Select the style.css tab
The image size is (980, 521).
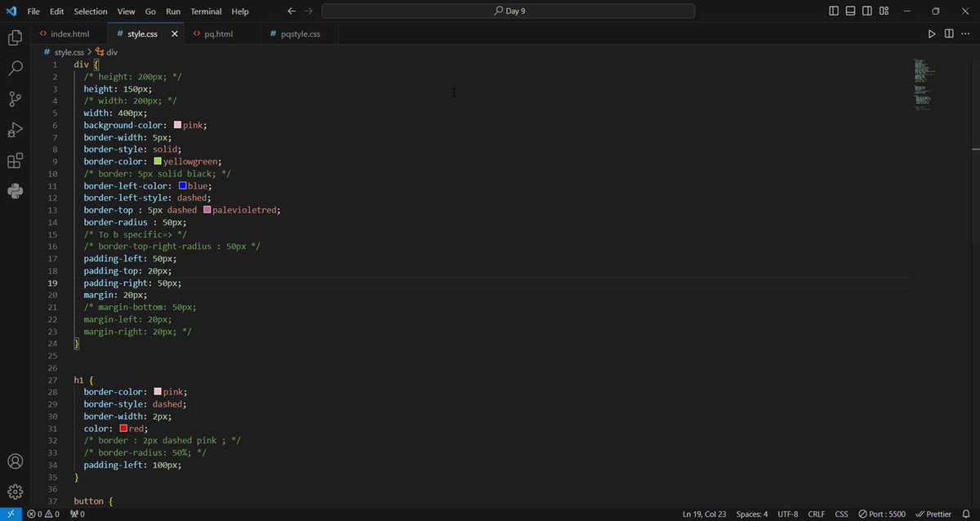click(142, 34)
